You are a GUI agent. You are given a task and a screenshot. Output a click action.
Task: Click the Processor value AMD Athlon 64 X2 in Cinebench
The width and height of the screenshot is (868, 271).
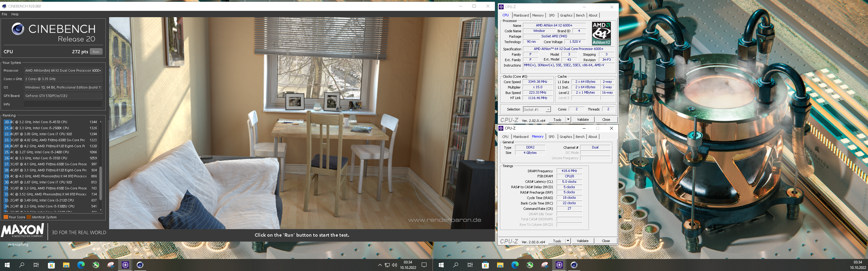click(x=63, y=70)
